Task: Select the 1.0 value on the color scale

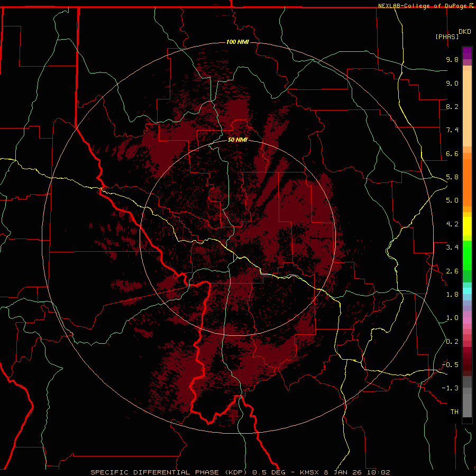Action: coord(452,318)
